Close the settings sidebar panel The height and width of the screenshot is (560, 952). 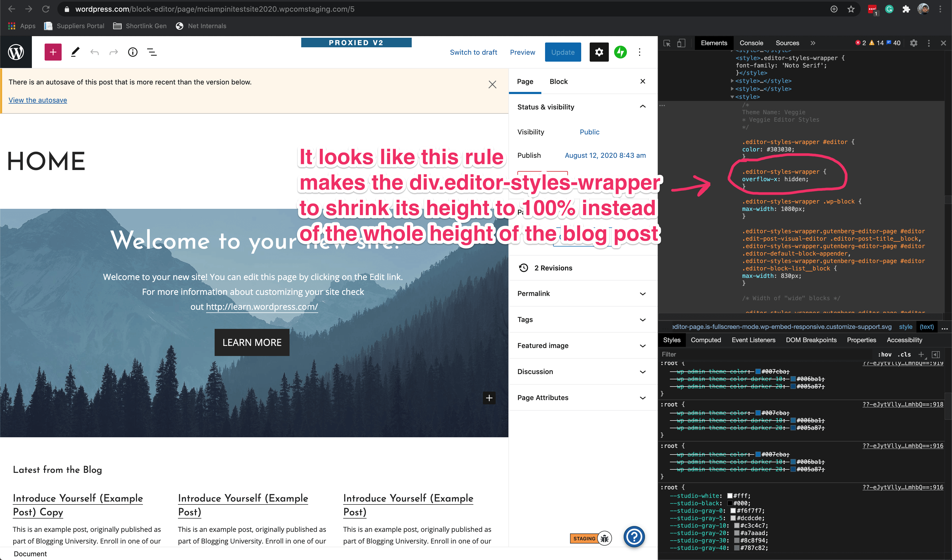coord(643,81)
